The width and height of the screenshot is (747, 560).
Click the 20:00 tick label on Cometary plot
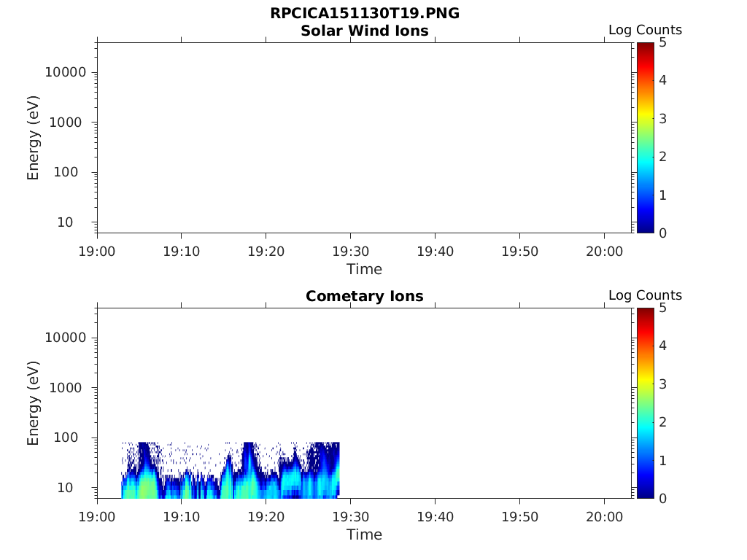click(604, 517)
